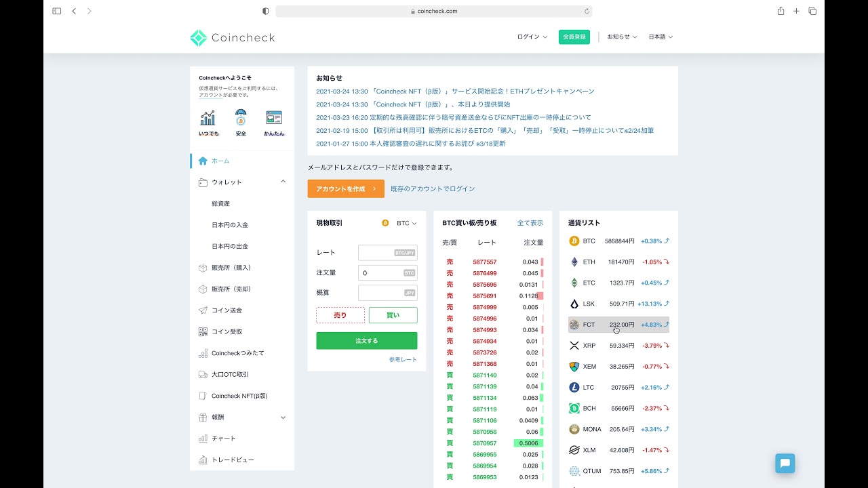Toggle the 買い buy option
The width and height of the screenshot is (868, 488).
(x=393, y=315)
